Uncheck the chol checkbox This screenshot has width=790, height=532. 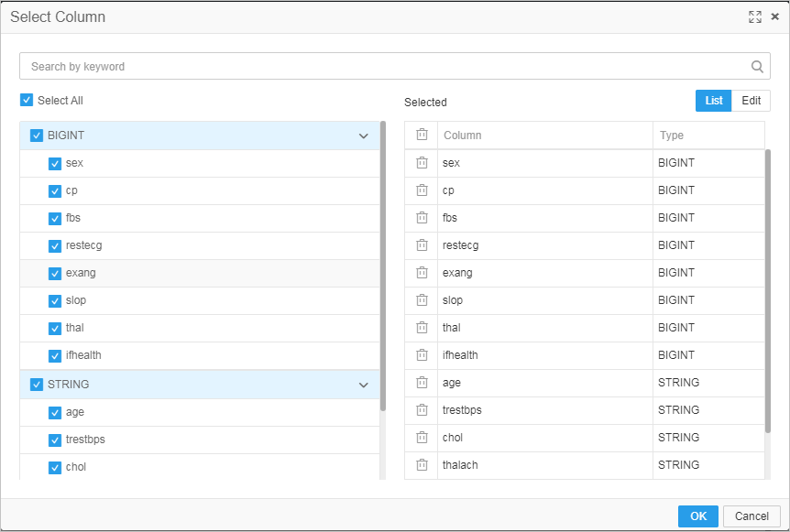coord(54,468)
